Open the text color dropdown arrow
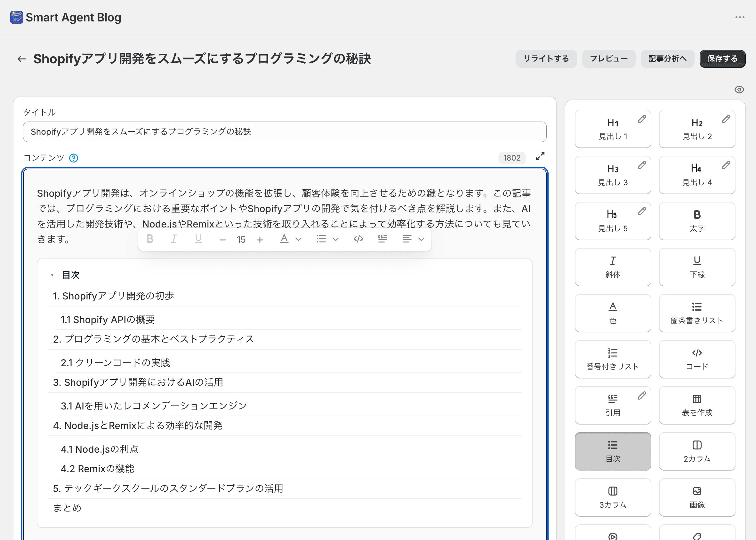Image resolution: width=756 pixels, height=540 pixels. click(298, 239)
